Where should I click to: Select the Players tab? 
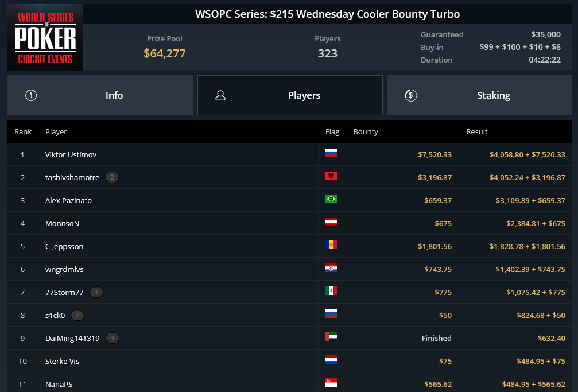tap(290, 95)
